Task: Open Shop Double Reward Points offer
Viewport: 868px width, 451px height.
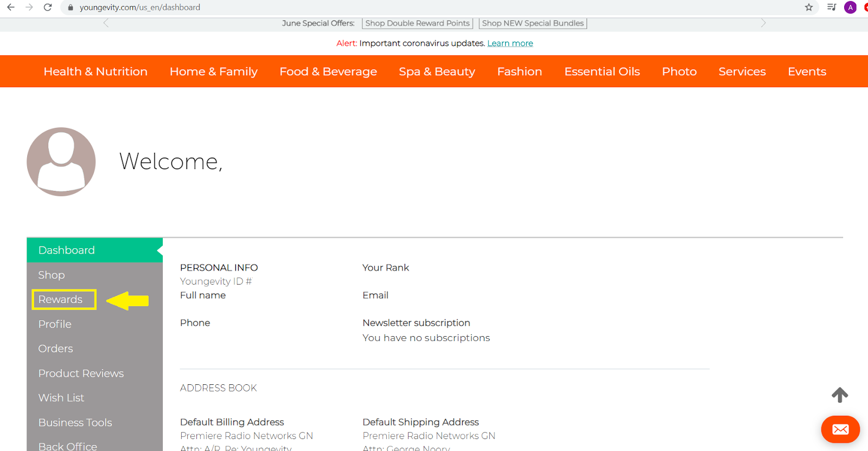Action: coord(417,23)
